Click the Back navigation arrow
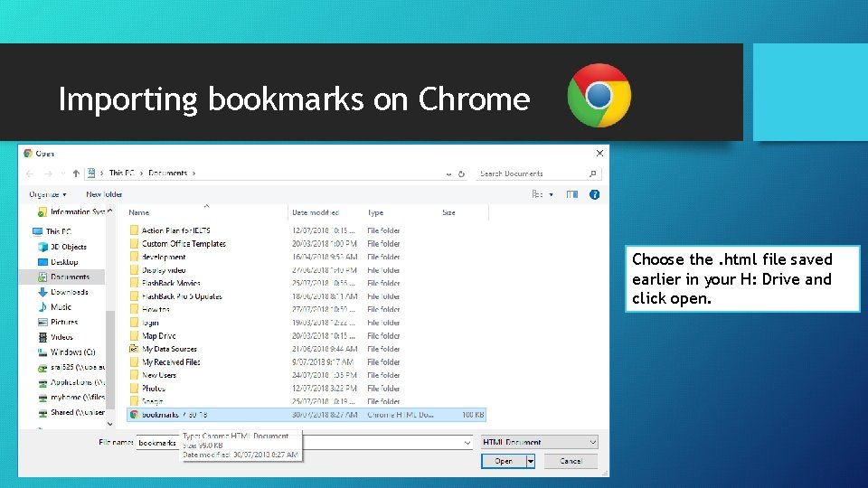Screen dimensions: 868x488 [x=30, y=174]
